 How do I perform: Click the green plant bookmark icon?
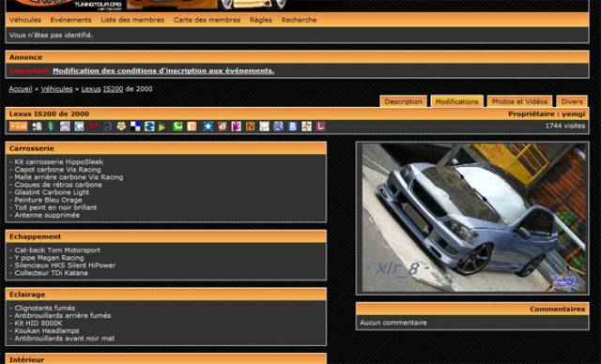tap(51, 127)
